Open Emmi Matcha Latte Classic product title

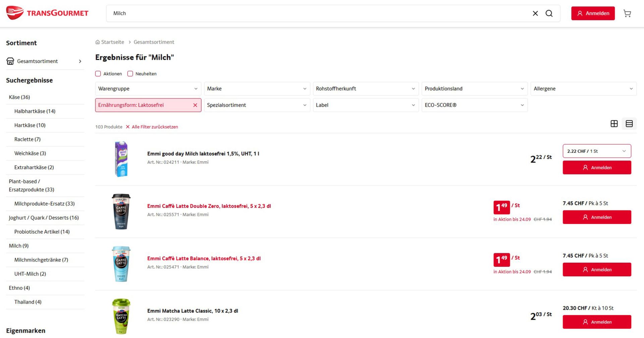point(193,311)
